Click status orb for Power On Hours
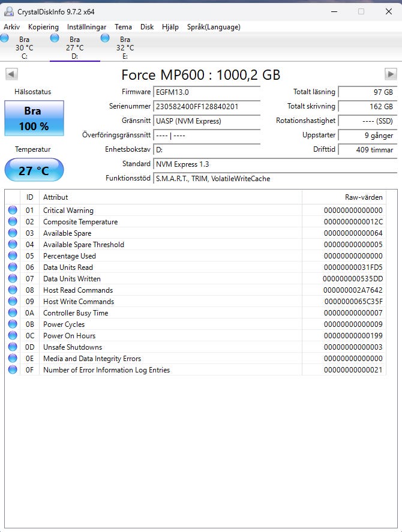 point(13,336)
